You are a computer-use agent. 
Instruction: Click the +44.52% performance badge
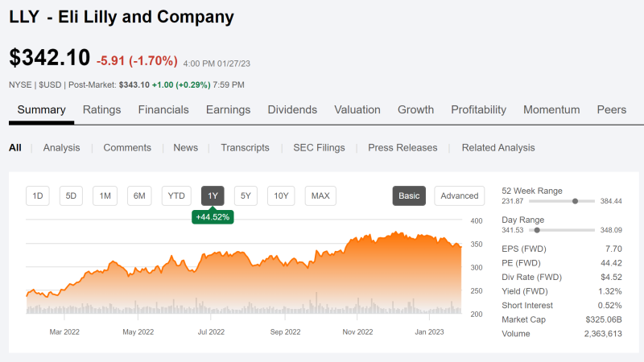pos(213,217)
